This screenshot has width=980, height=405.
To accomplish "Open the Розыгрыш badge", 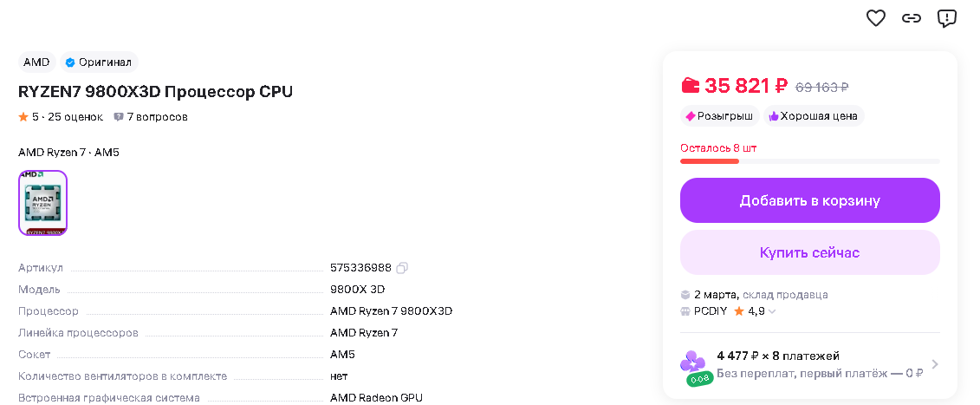I will [720, 116].
